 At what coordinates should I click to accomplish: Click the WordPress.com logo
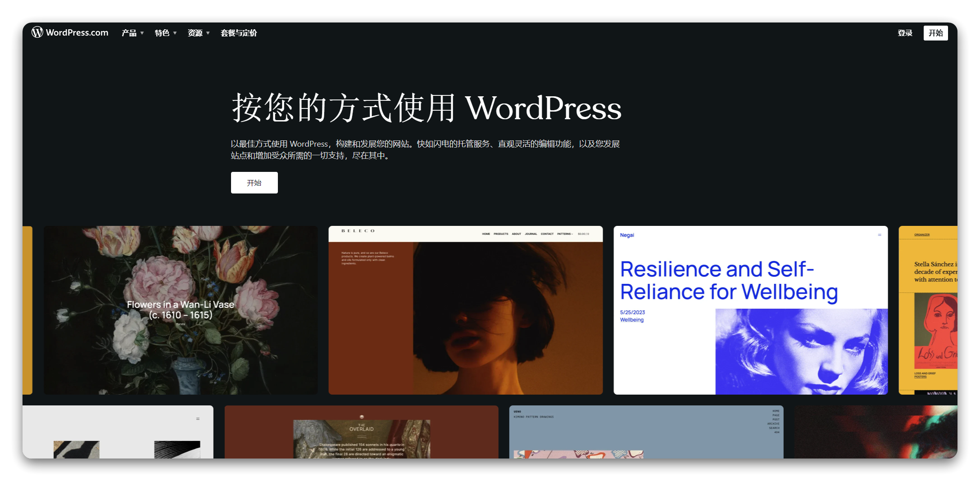(x=70, y=32)
